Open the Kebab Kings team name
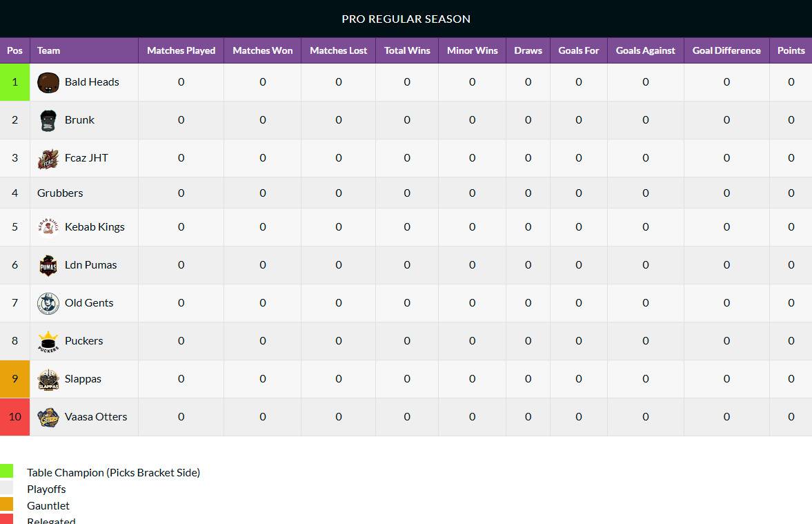812x524 pixels. coord(95,226)
